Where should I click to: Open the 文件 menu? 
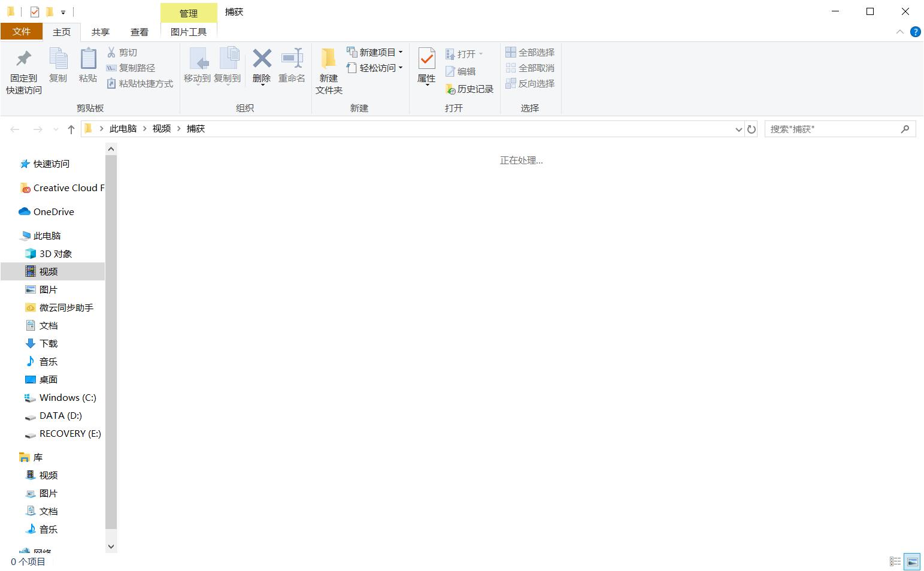22,31
